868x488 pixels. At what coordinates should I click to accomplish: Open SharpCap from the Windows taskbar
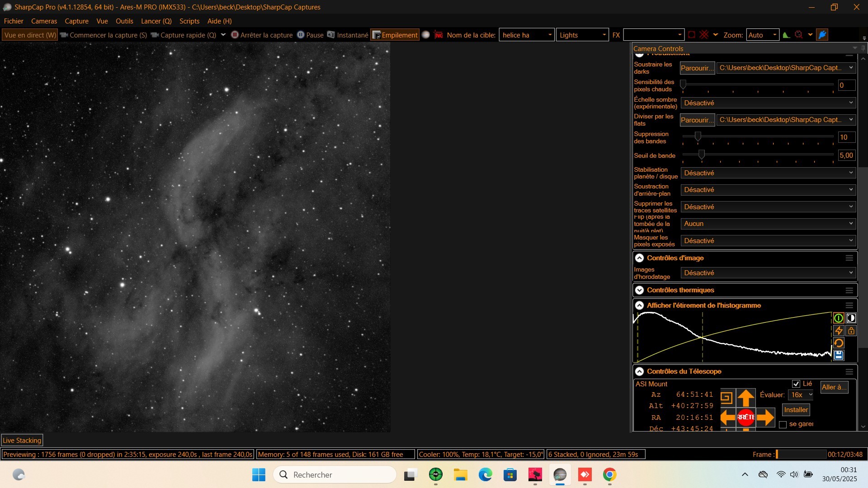click(560, 474)
